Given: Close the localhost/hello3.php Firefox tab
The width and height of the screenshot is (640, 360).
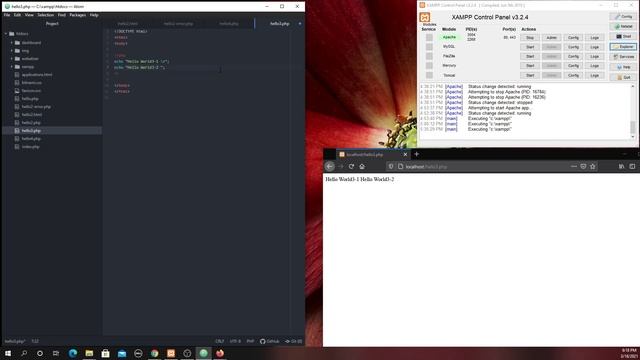Looking at the screenshot, I should point(405,155).
